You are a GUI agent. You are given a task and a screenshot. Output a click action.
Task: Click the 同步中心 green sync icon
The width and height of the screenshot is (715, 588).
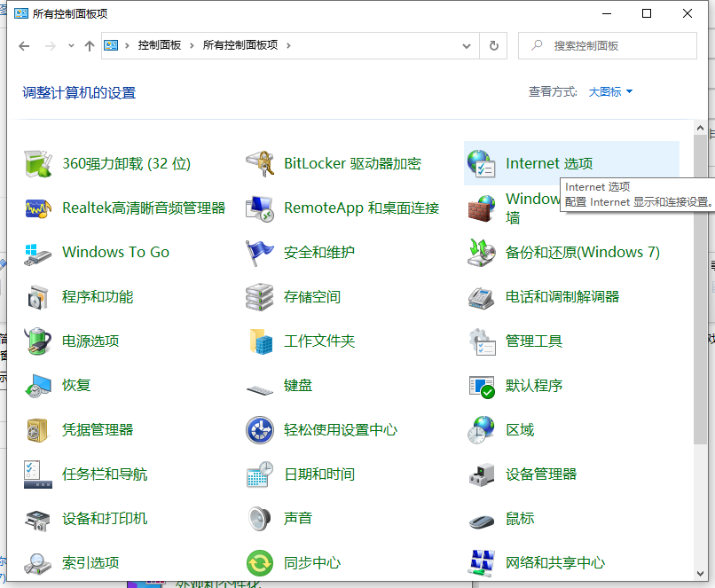point(259,563)
